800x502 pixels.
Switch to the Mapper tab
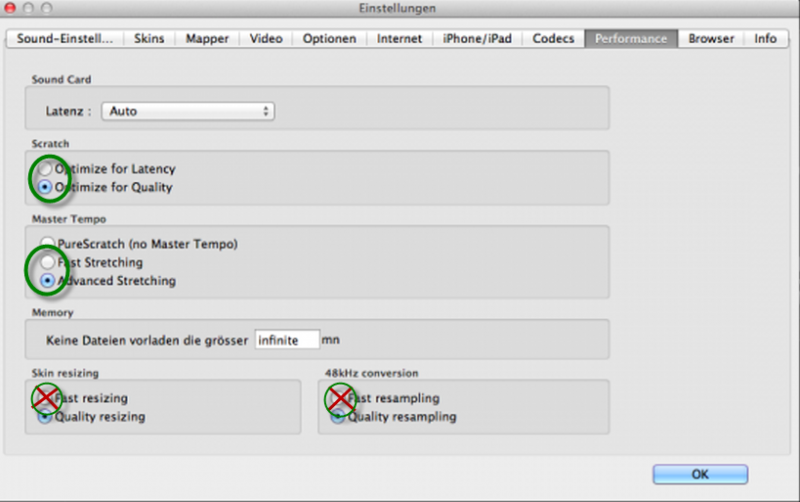pos(207,39)
